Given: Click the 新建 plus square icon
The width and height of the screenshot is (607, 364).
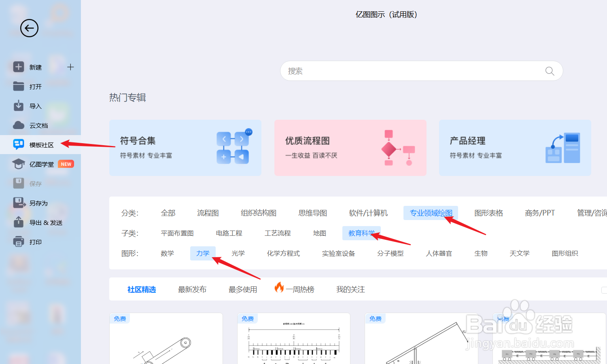Looking at the screenshot, I should (19, 67).
